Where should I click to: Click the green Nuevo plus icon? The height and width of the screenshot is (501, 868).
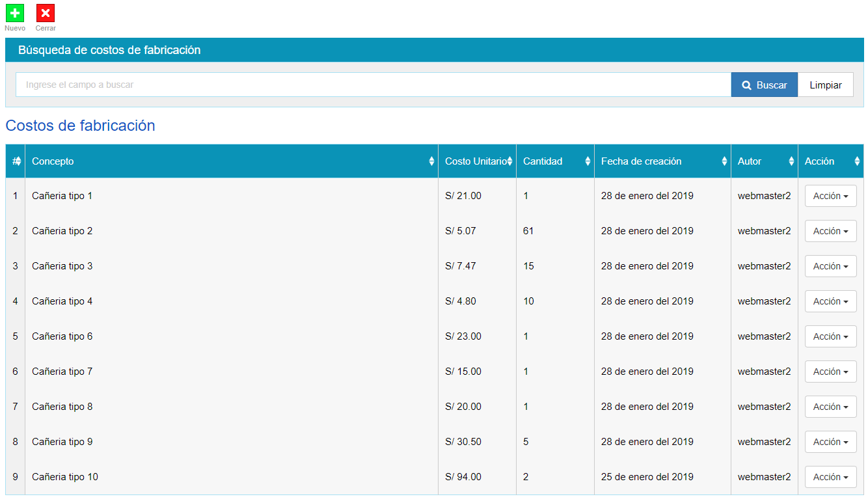coord(15,13)
